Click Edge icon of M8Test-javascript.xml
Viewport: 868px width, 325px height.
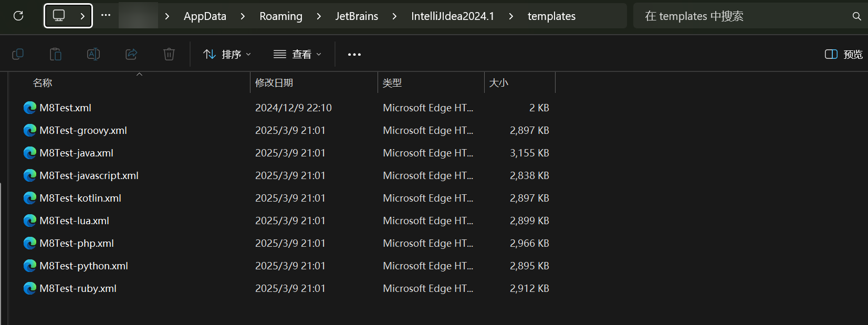(30, 175)
